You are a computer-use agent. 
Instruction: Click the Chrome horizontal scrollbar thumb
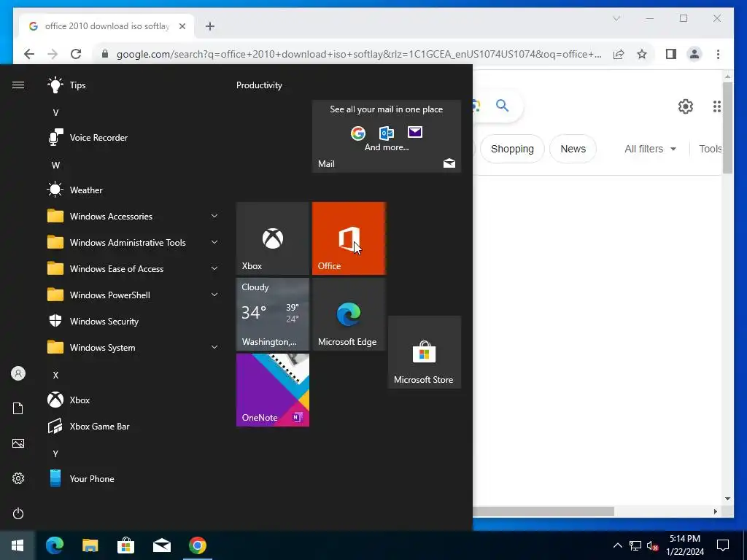tap(543, 511)
